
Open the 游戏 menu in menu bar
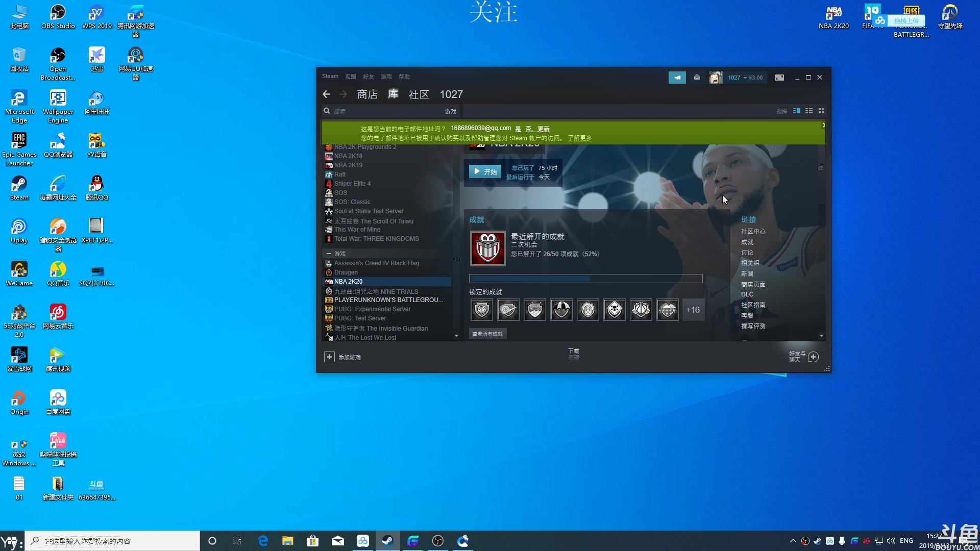pos(386,77)
